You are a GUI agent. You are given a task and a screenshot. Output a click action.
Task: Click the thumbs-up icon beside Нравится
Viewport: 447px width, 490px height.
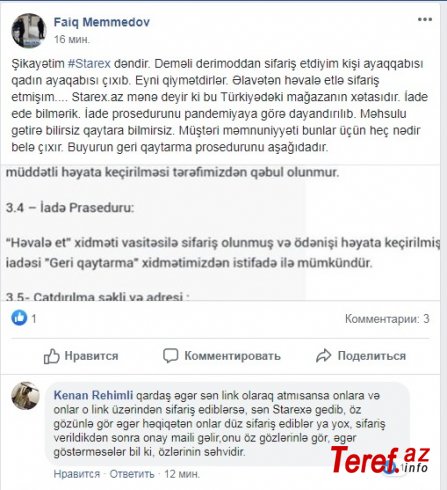click(x=52, y=356)
